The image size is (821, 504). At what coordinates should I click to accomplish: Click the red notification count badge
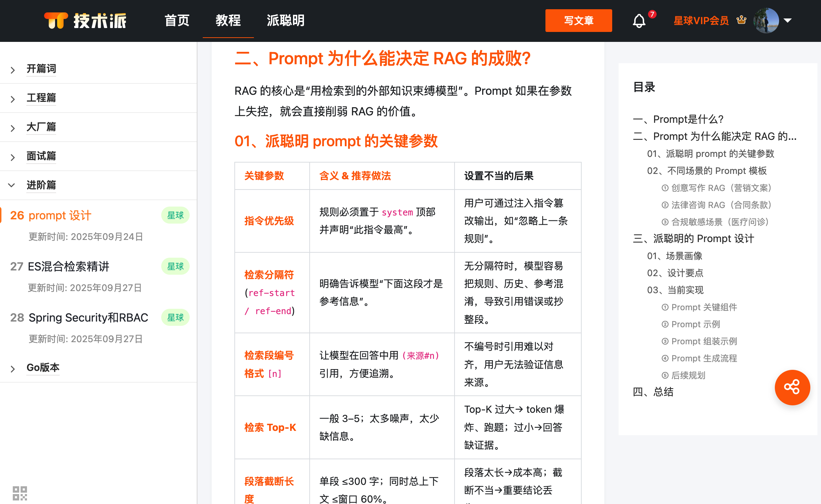(652, 14)
